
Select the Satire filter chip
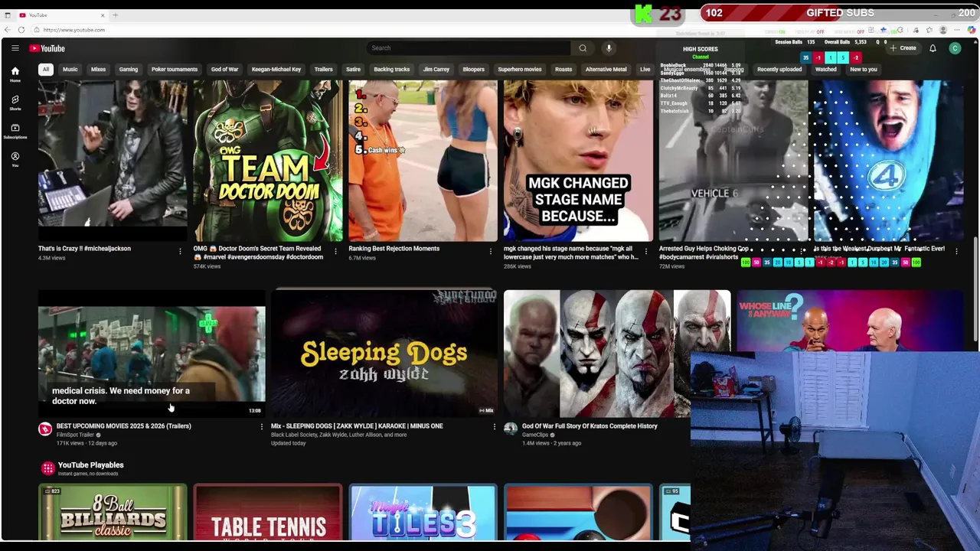coord(353,70)
